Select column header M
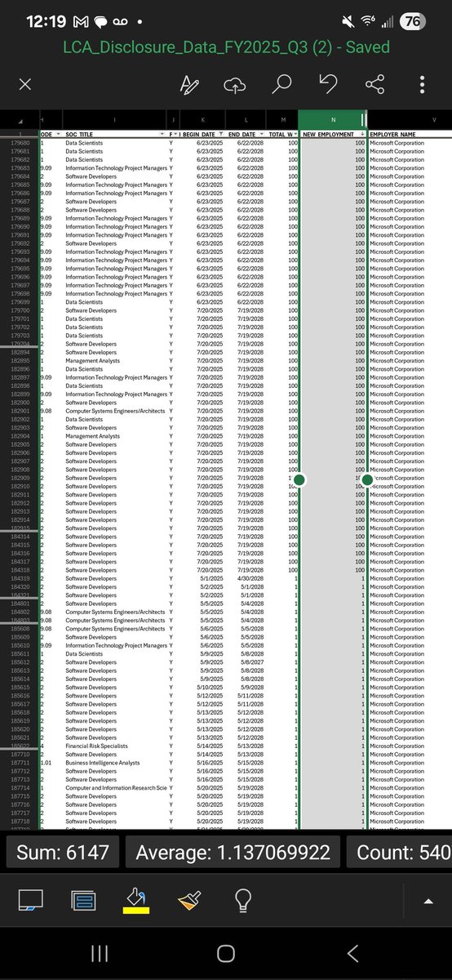This screenshot has width=452, height=980. 283,120
